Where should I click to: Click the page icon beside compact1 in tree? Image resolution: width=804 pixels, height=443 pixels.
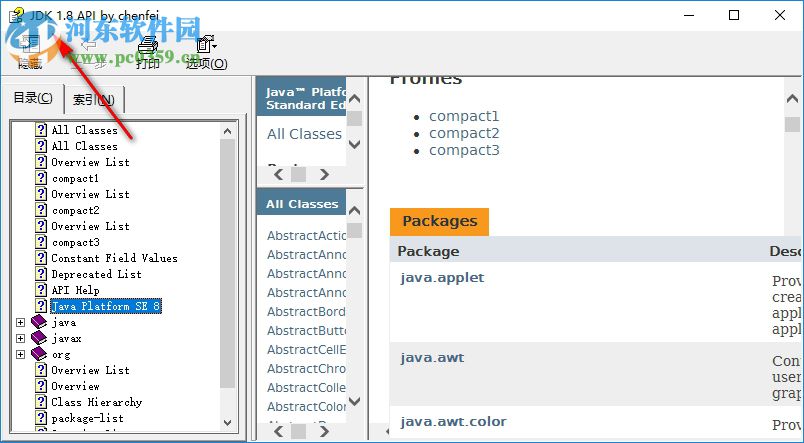coord(41,178)
